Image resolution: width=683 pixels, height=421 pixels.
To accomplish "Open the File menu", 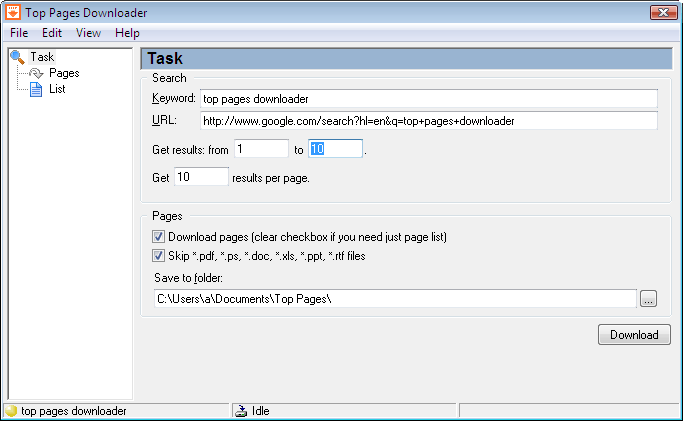I will (x=19, y=33).
